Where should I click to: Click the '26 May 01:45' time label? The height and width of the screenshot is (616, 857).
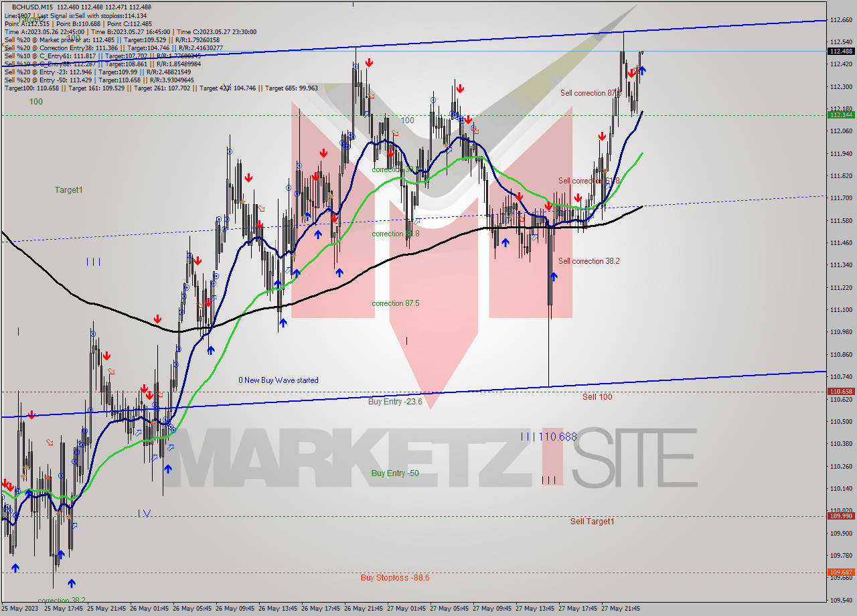(149, 609)
